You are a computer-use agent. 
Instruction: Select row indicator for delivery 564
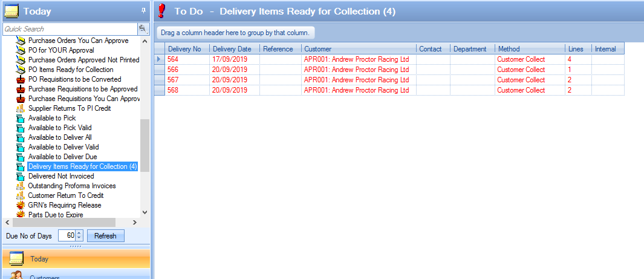[x=159, y=59]
